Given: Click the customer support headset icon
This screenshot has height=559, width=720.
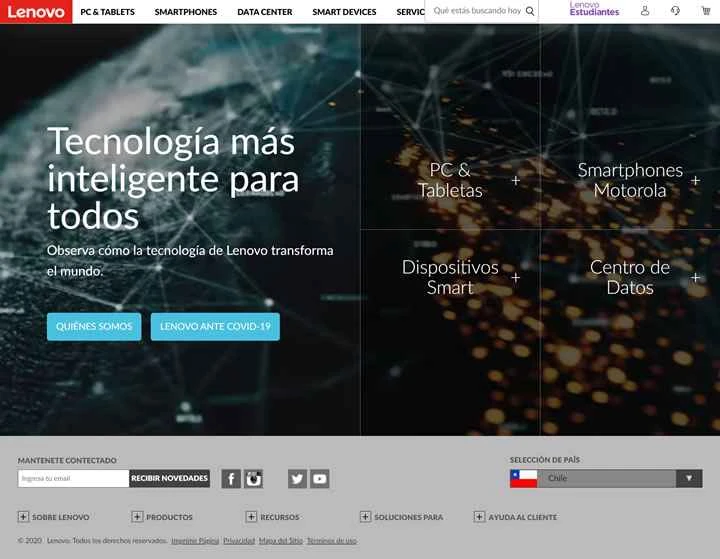Looking at the screenshot, I should (675, 12).
